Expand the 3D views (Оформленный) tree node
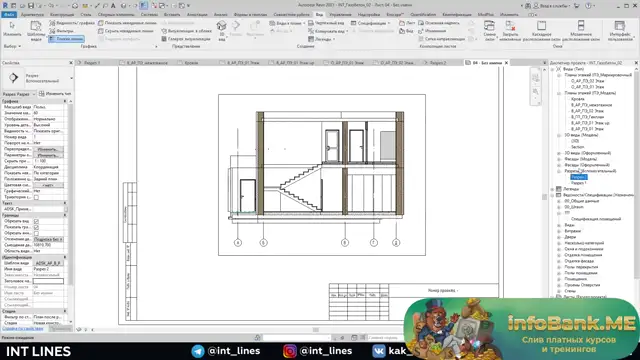Screen dimensions: 640x360 pyautogui.click(x=559, y=153)
